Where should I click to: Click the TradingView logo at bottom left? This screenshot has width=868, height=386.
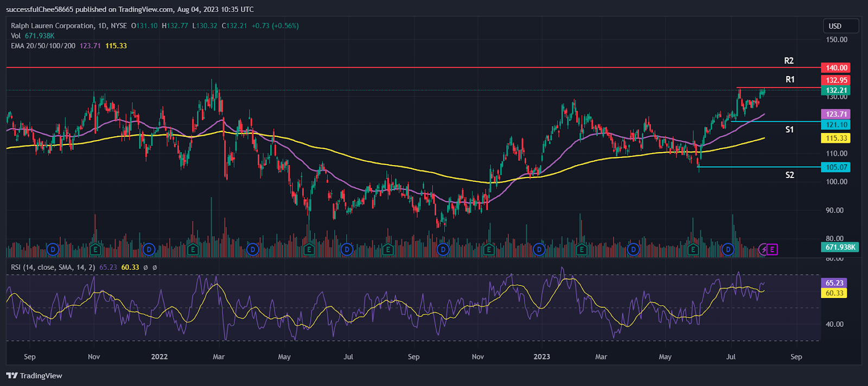34,376
